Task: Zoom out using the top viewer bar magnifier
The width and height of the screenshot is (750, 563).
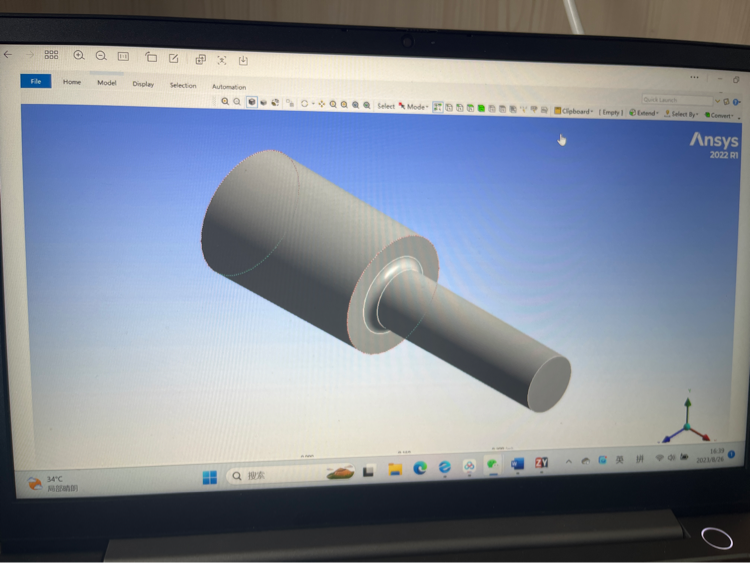Action: coord(101,56)
